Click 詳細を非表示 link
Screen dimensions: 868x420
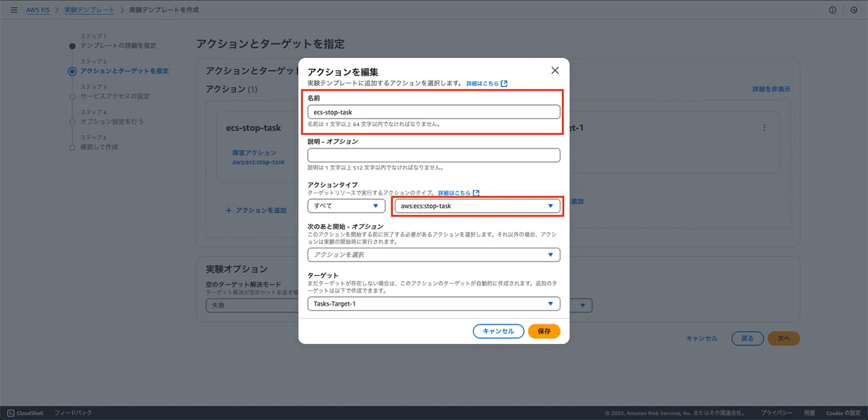pyautogui.click(x=771, y=89)
